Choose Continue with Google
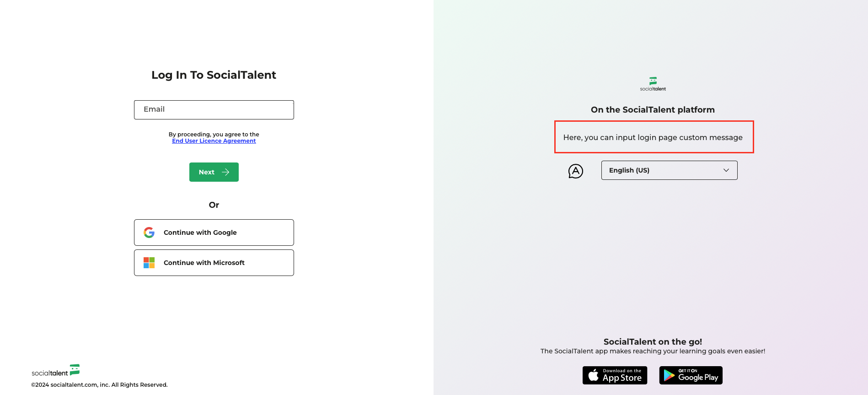The image size is (868, 395). pyautogui.click(x=214, y=233)
